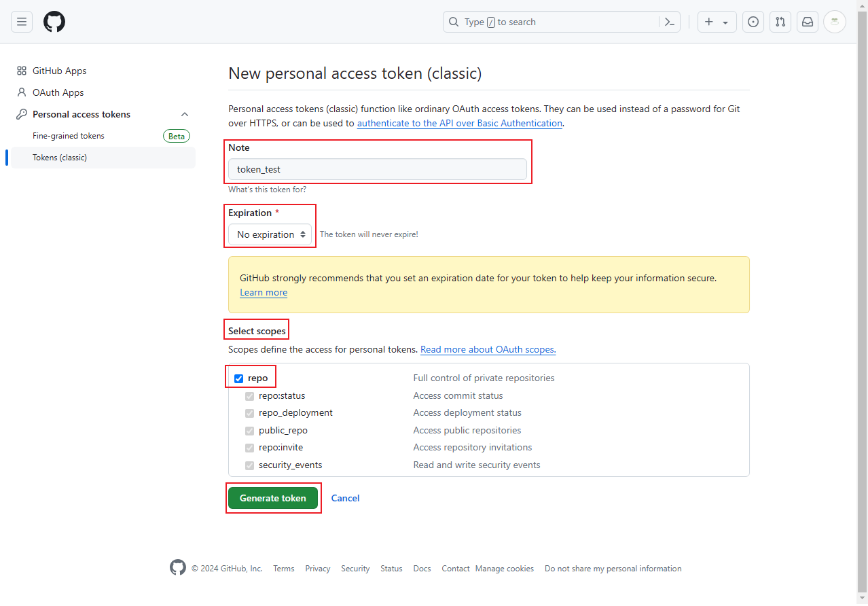This screenshot has width=868, height=606.
Task: Focus the Type / to search box
Action: pyautogui.click(x=562, y=22)
